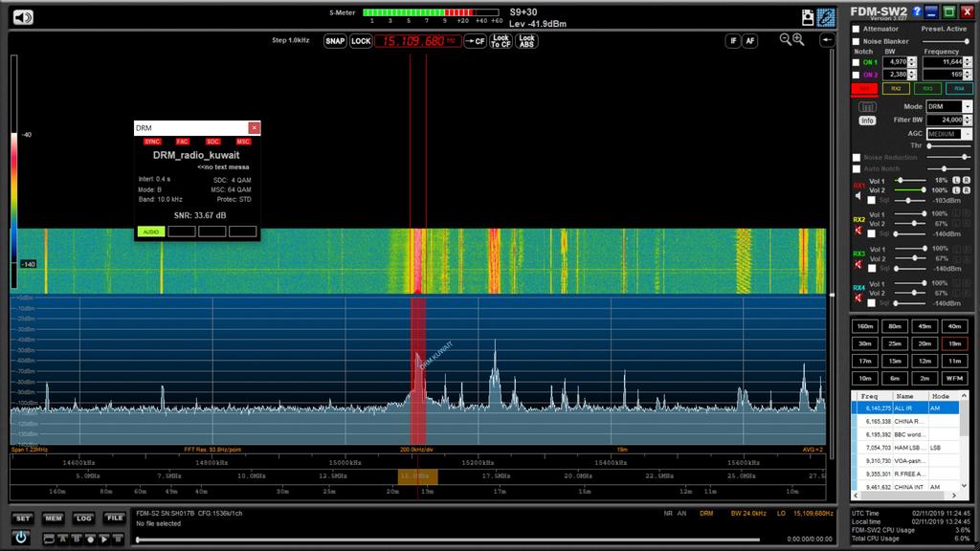This screenshot has width=980, height=551.
Task: Open the Mode dropdown showing DRM
Action: 948,107
